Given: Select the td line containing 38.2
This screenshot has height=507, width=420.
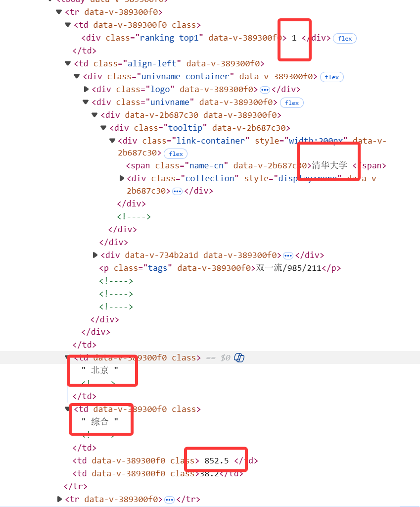Looking at the screenshot, I should coord(158,474).
